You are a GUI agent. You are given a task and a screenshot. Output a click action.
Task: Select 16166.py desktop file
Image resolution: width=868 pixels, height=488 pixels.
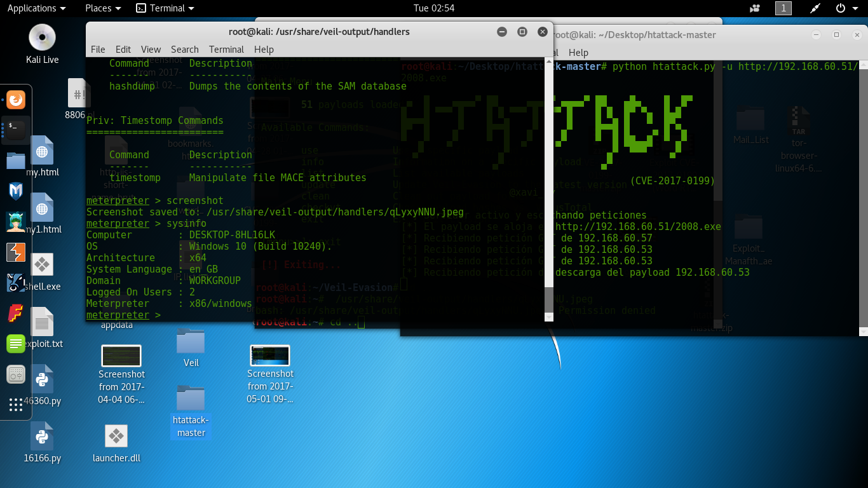pyautogui.click(x=43, y=443)
